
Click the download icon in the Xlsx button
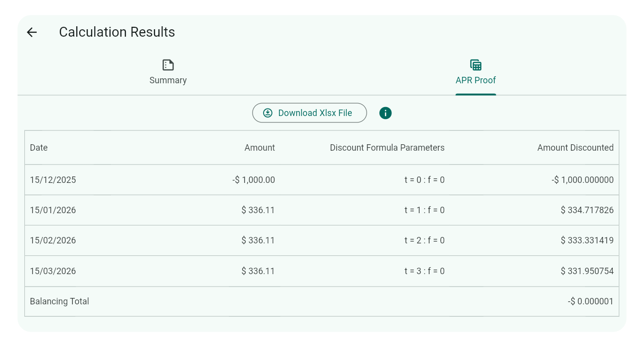pyautogui.click(x=268, y=113)
